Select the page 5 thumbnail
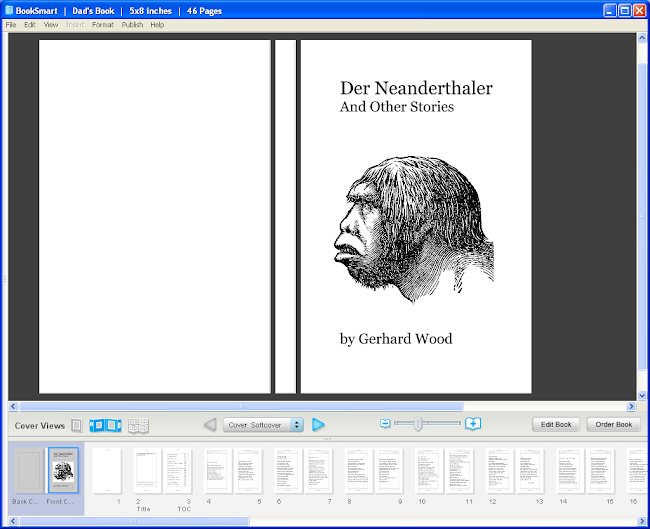 (248, 471)
